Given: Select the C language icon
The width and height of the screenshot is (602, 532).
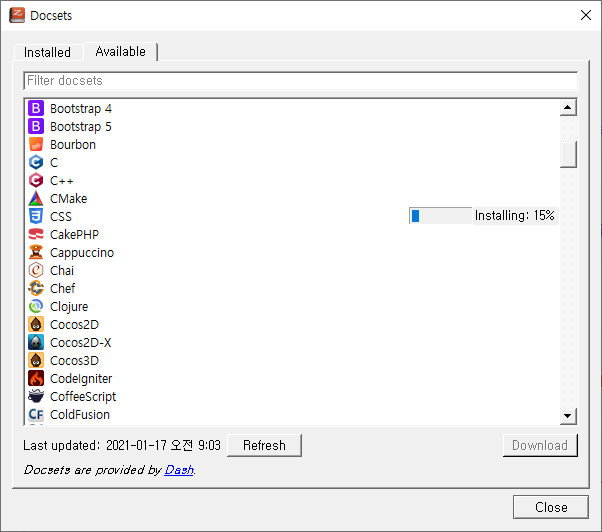Looking at the screenshot, I should pyautogui.click(x=36, y=162).
